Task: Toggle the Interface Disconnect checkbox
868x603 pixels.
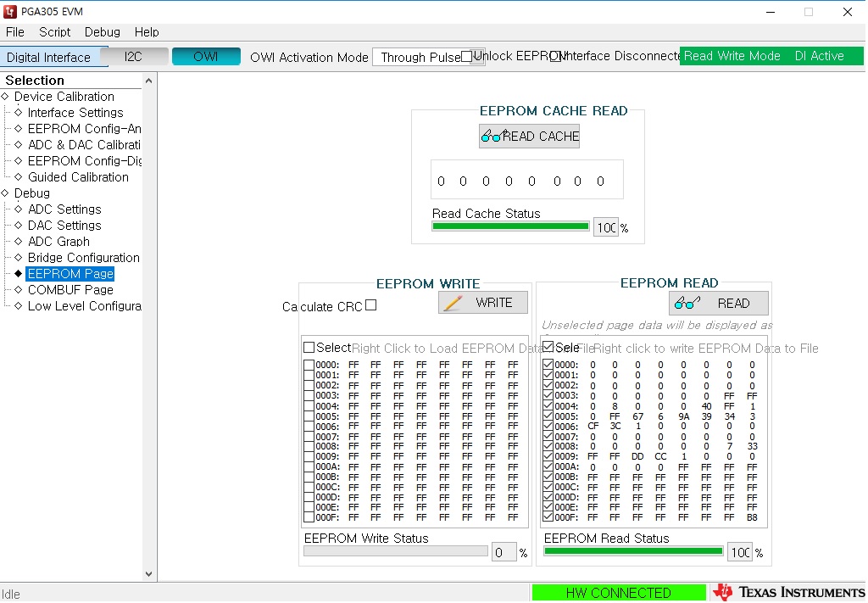Action: pos(554,56)
